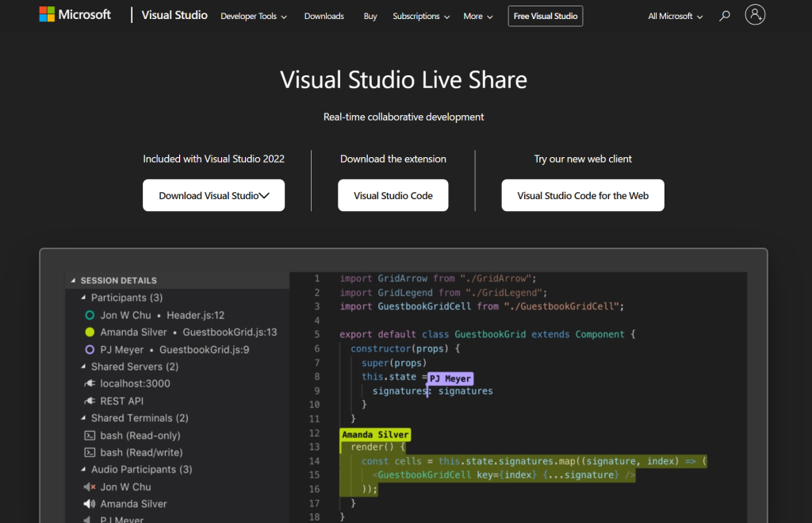
Task: Open the Download Visual Studio dropdown button
Action: click(x=214, y=195)
